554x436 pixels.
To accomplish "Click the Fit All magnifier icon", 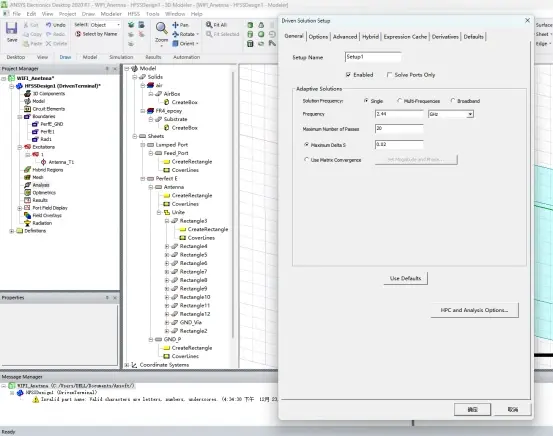I will point(209,24).
